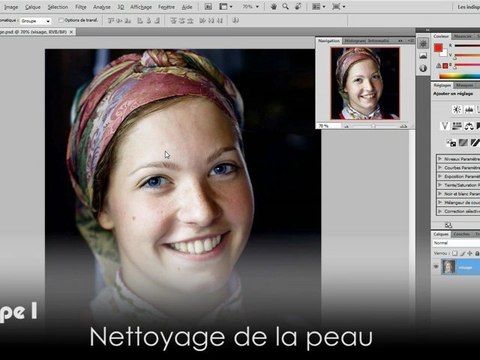Click distribute left edges icon

(202, 21)
